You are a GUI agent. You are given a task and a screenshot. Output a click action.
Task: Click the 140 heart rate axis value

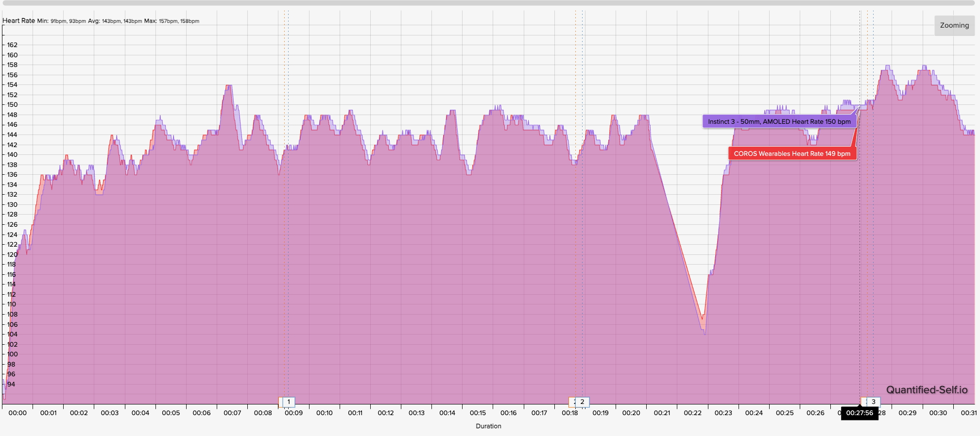[x=12, y=154]
